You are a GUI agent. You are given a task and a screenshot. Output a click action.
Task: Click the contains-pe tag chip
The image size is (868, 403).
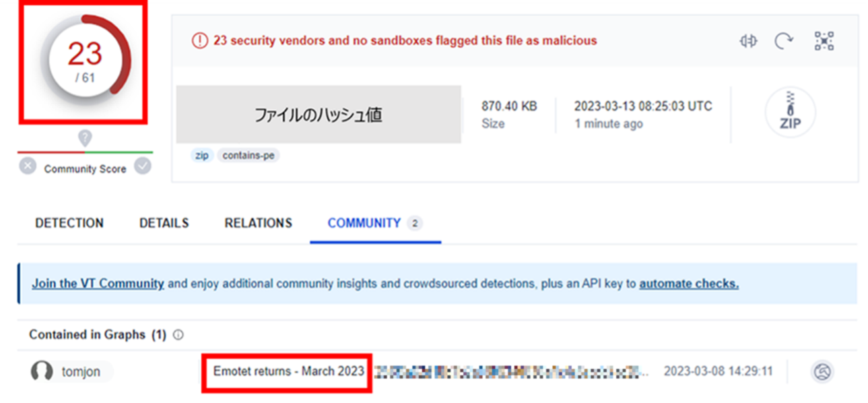[x=248, y=156]
